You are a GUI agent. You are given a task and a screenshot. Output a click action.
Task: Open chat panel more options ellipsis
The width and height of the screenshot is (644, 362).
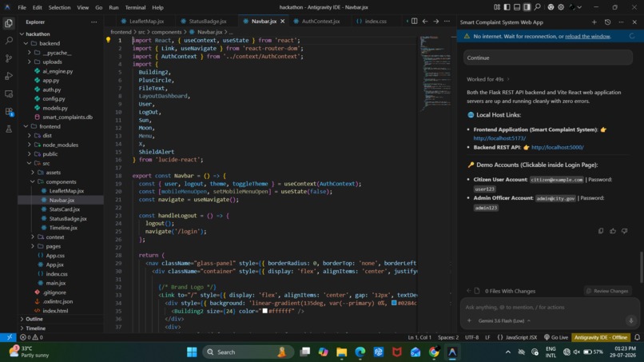click(x=621, y=22)
